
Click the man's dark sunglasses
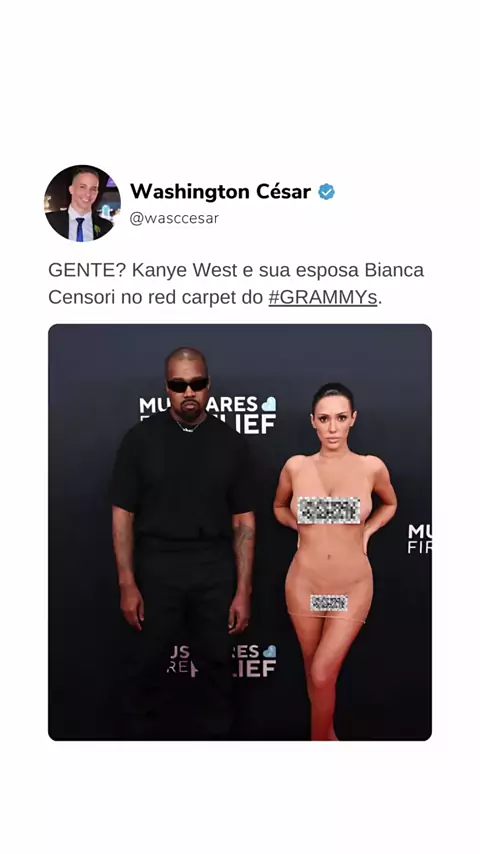click(187, 385)
